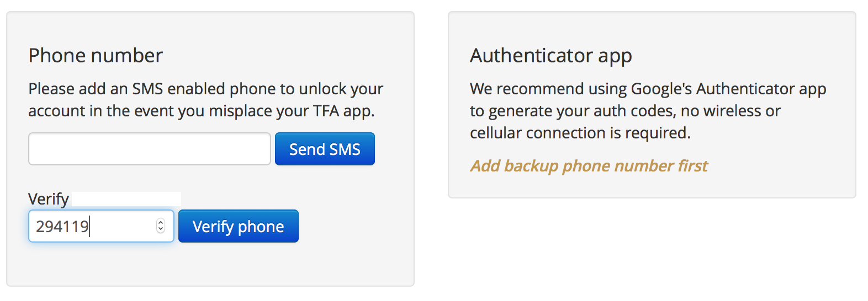Image resolution: width=868 pixels, height=301 pixels.
Task: Click the 'cellular connection is required' line
Action: coord(580,133)
